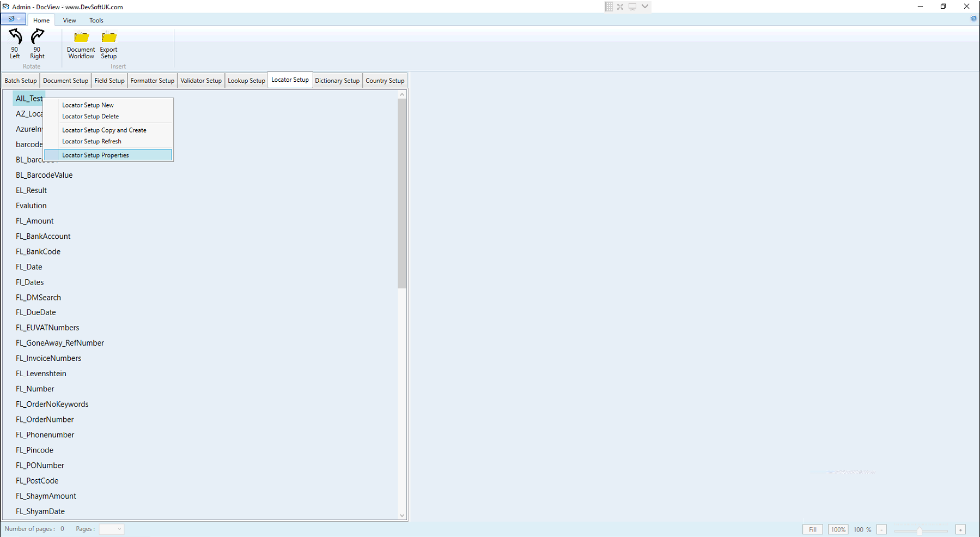
Task: Choose Locator Setup Refresh from context menu
Action: pyautogui.click(x=92, y=141)
